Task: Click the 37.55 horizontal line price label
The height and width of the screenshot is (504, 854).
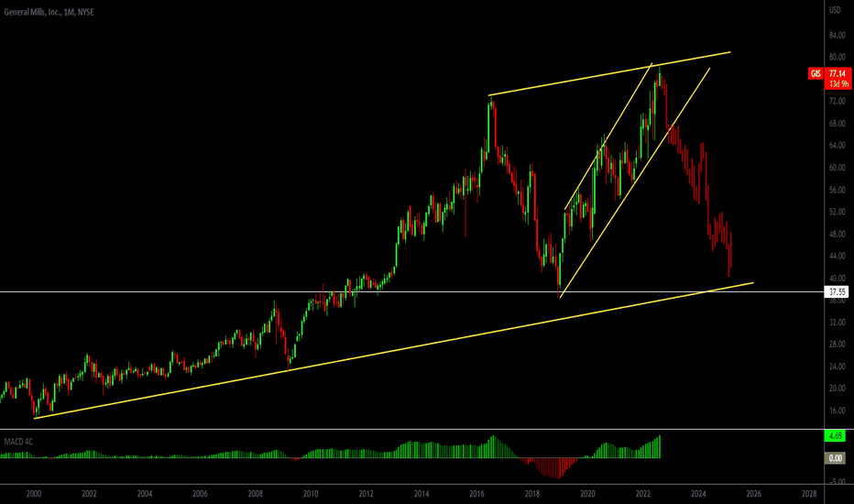Action: click(x=838, y=292)
